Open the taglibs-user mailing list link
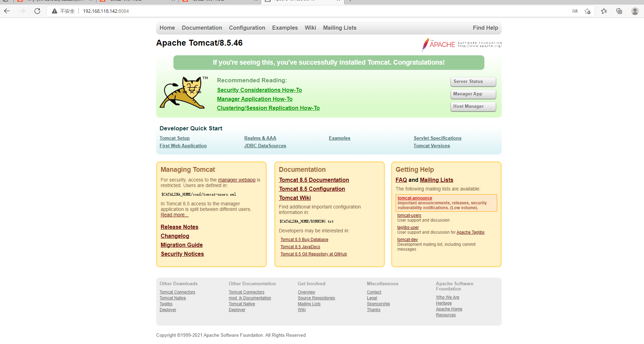The width and height of the screenshot is (644, 344). 408,227
